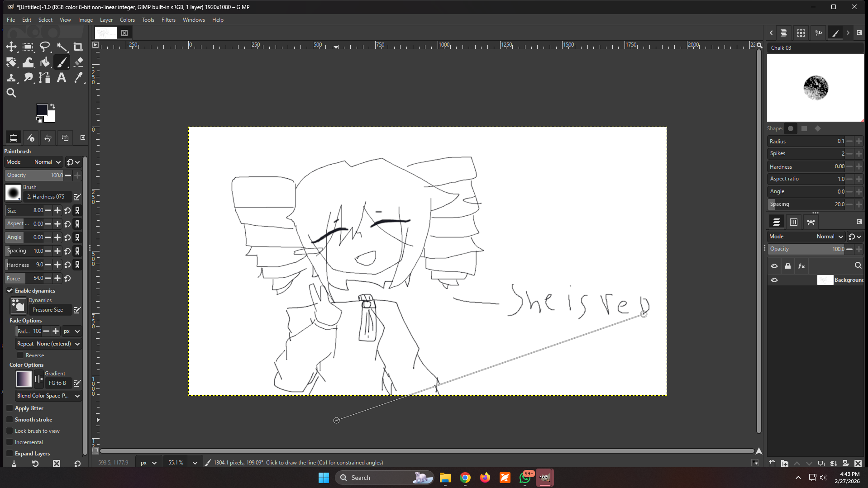
Task: Open the Colors menu
Action: tap(127, 20)
